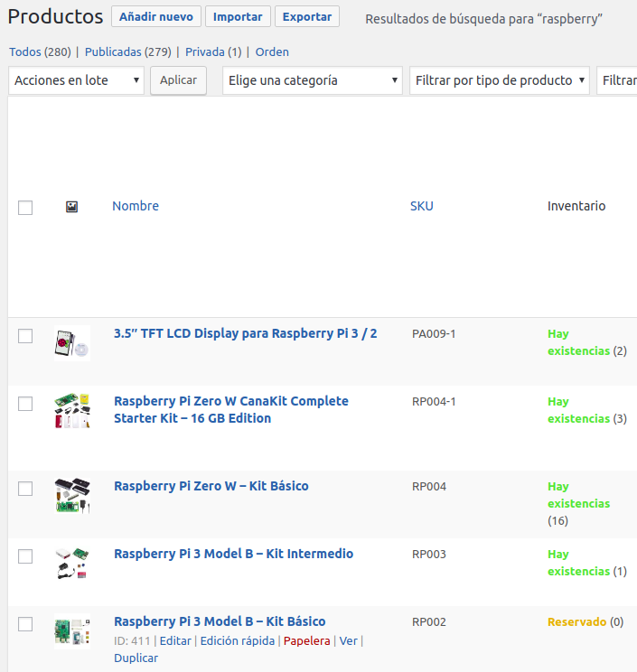The image size is (637, 672).
Task: Toggle the select-all products checkbox
Action: point(25,208)
